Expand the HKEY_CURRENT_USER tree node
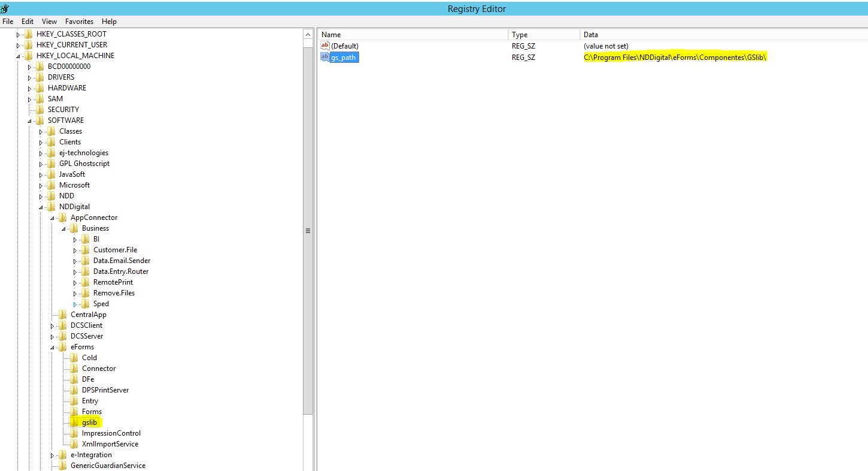868x471 pixels. pos(18,45)
